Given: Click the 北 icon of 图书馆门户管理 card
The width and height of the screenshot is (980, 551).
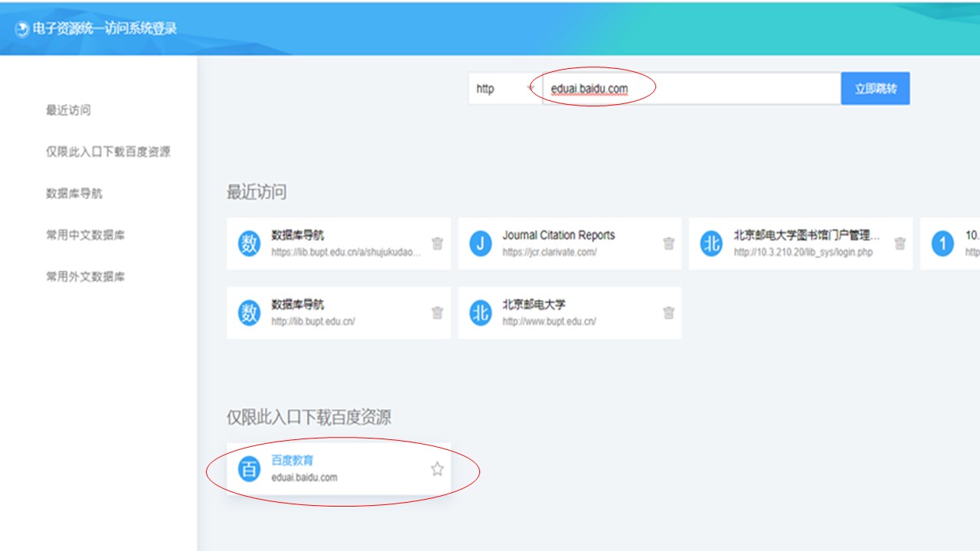Looking at the screenshot, I should [711, 243].
